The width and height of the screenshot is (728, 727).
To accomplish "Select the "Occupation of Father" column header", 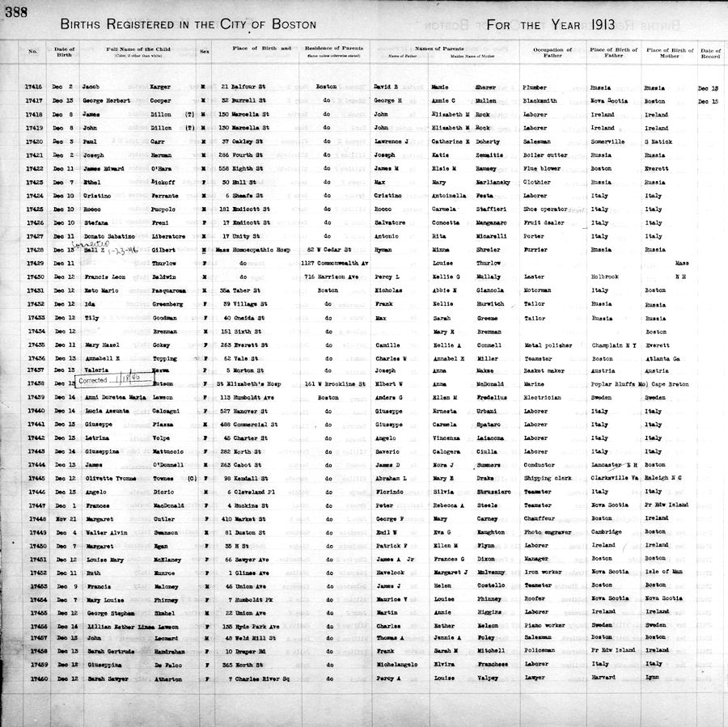I will (552, 53).
